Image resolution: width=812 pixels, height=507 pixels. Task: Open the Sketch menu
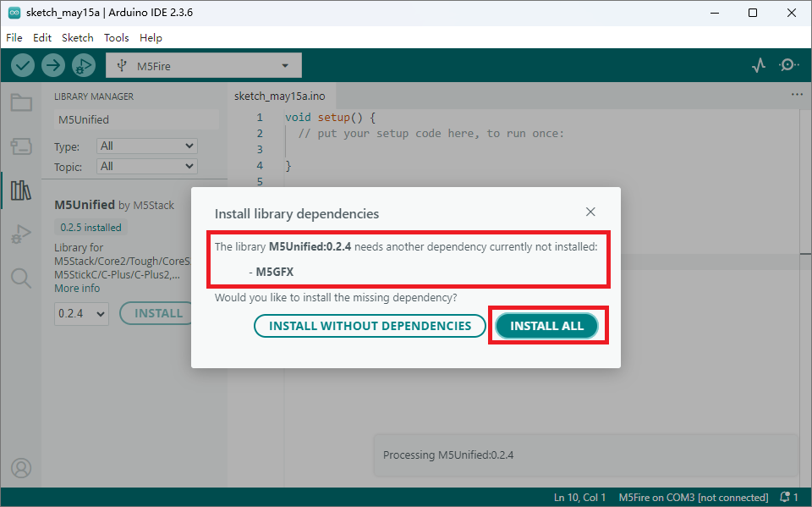[78, 38]
